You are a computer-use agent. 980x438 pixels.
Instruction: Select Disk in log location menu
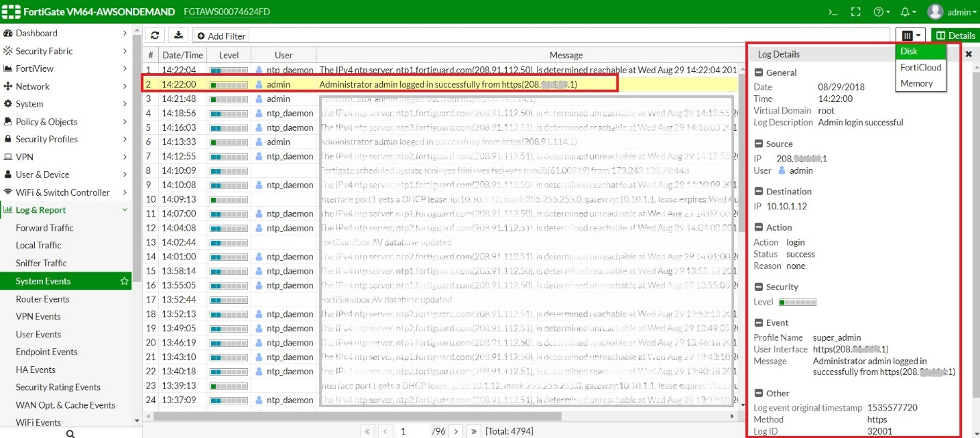pos(920,51)
